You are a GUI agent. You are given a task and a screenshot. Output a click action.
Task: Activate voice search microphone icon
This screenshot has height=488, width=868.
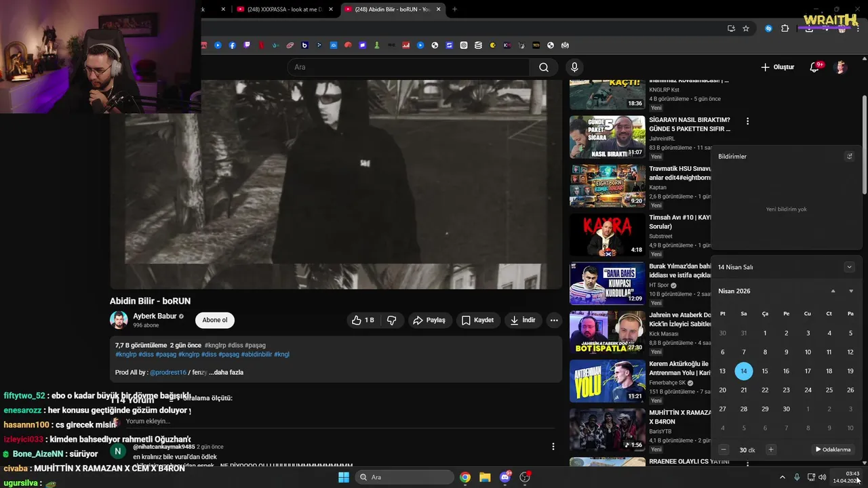coord(574,67)
